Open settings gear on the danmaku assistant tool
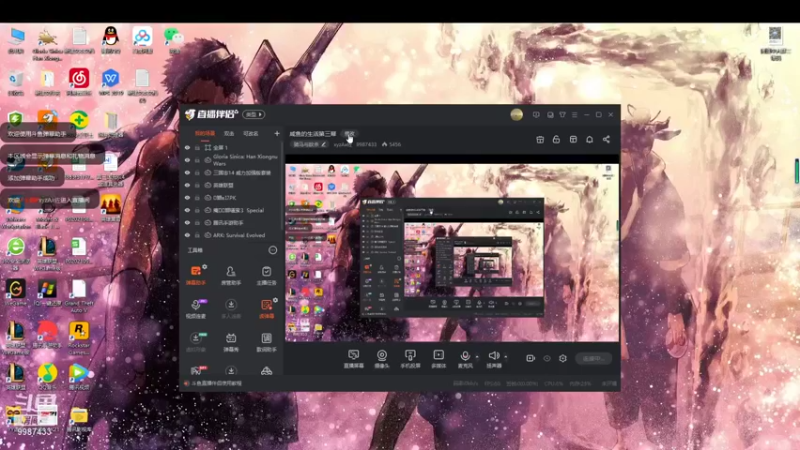The height and width of the screenshot is (450, 800). click(x=205, y=266)
